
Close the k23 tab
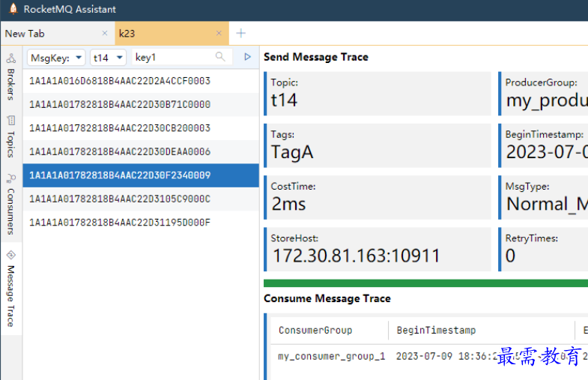click(219, 34)
